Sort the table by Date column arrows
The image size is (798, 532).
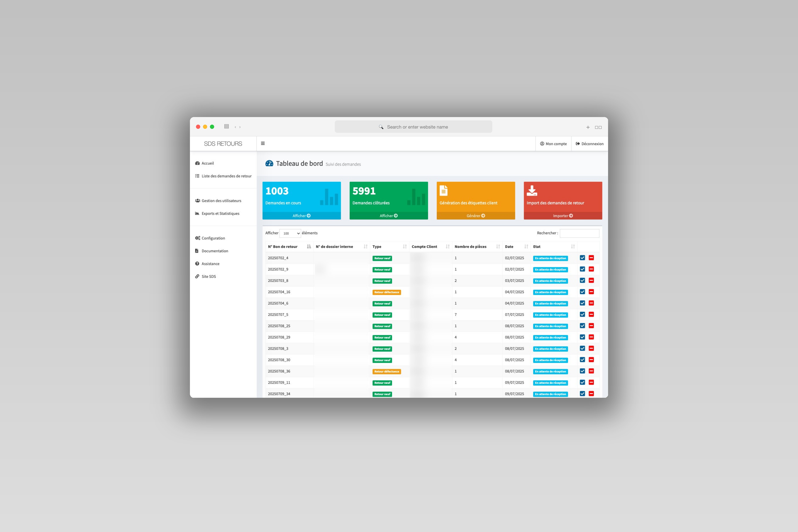(x=526, y=247)
